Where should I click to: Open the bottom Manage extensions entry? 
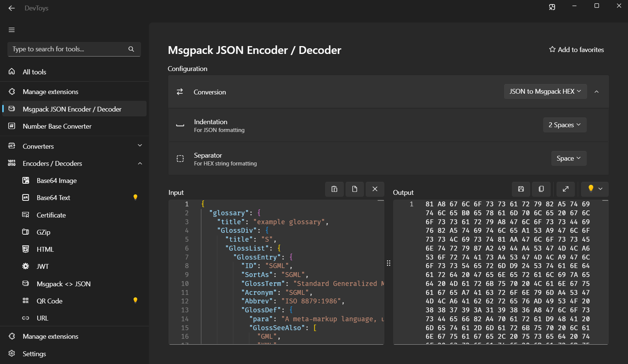point(74,336)
